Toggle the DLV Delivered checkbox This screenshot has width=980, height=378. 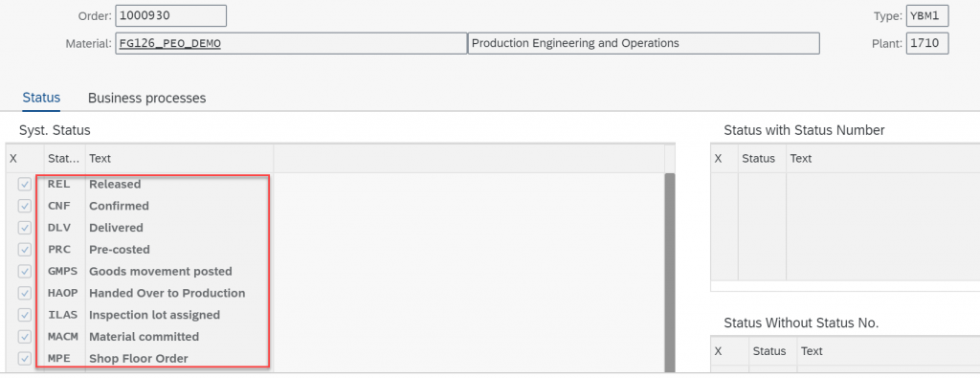[x=24, y=228]
